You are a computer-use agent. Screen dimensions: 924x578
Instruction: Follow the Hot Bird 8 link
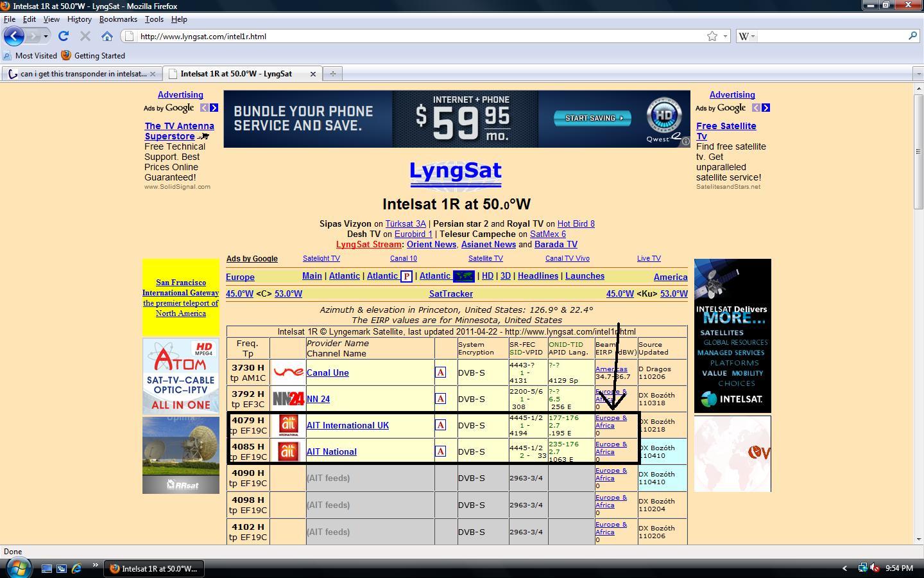pos(576,223)
